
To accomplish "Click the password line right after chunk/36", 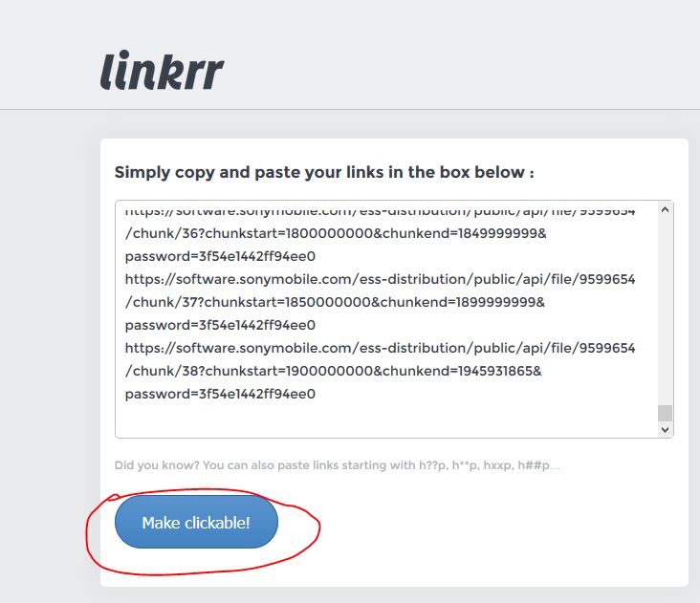I will [x=220, y=256].
